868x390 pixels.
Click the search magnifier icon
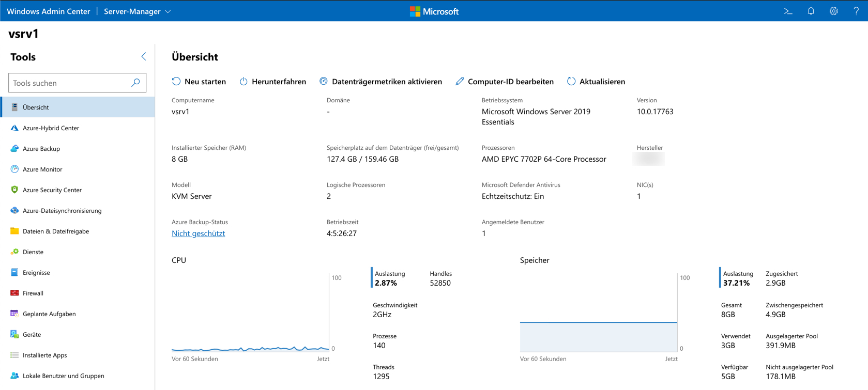(x=135, y=83)
